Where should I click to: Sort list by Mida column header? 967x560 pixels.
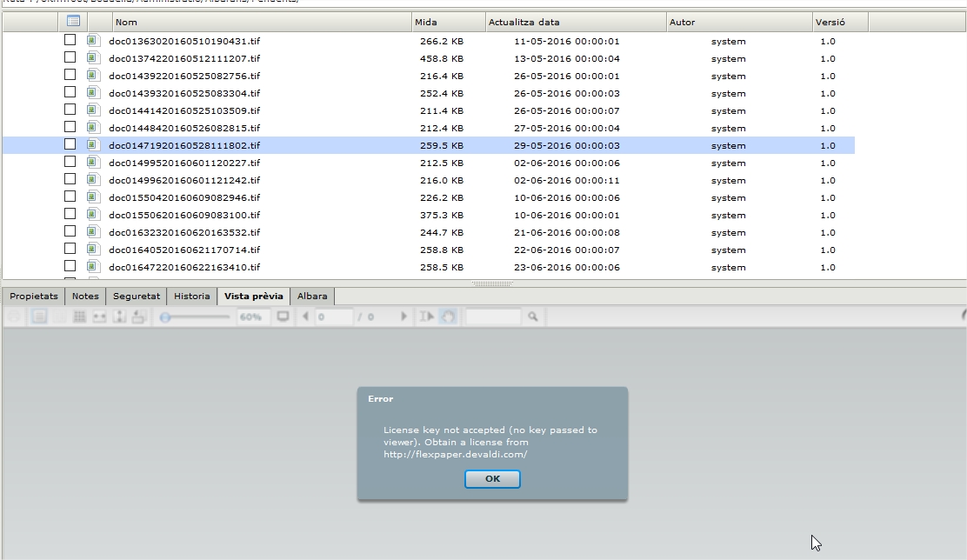(447, 22)
